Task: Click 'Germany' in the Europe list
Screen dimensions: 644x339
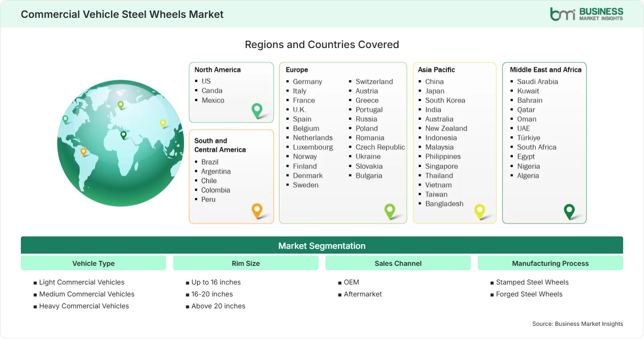Action: (307, 82)
